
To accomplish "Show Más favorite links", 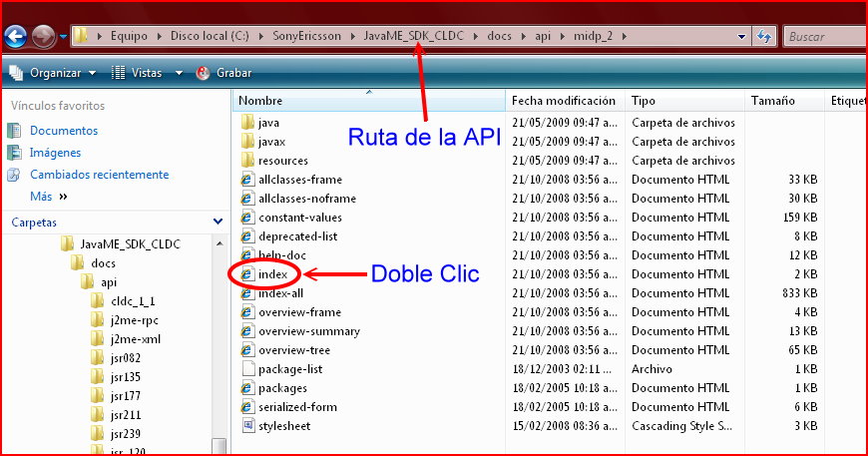I will click(x=48, y=197).
